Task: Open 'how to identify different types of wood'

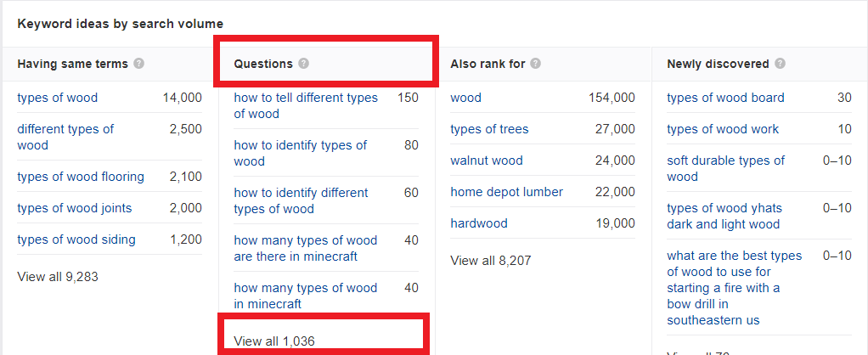Action: 302,201
